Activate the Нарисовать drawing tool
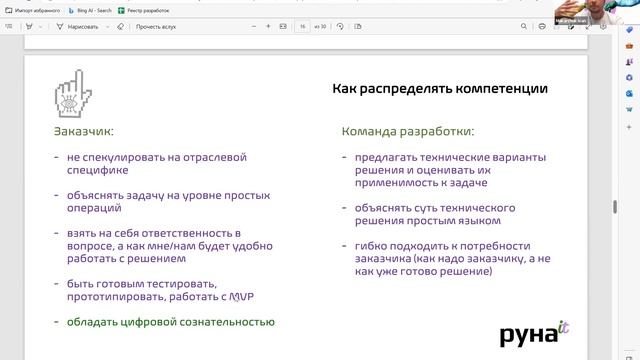The image size is (640, 360). (78, 27)
